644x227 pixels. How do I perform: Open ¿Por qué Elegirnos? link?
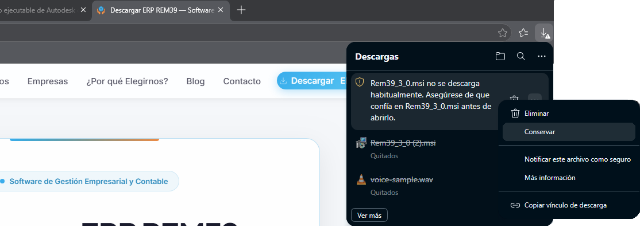point(128,81)
